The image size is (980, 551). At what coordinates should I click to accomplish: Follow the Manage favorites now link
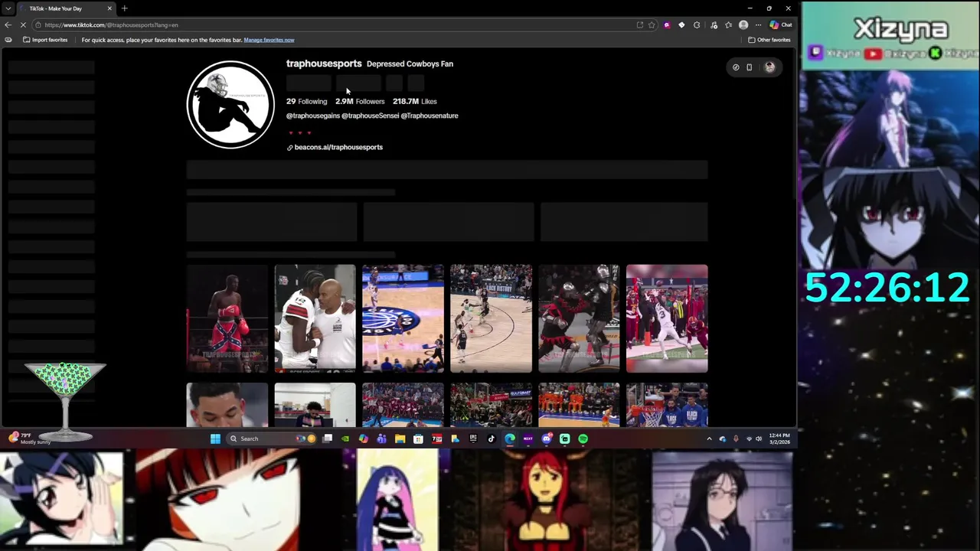[x=269, y=40]
